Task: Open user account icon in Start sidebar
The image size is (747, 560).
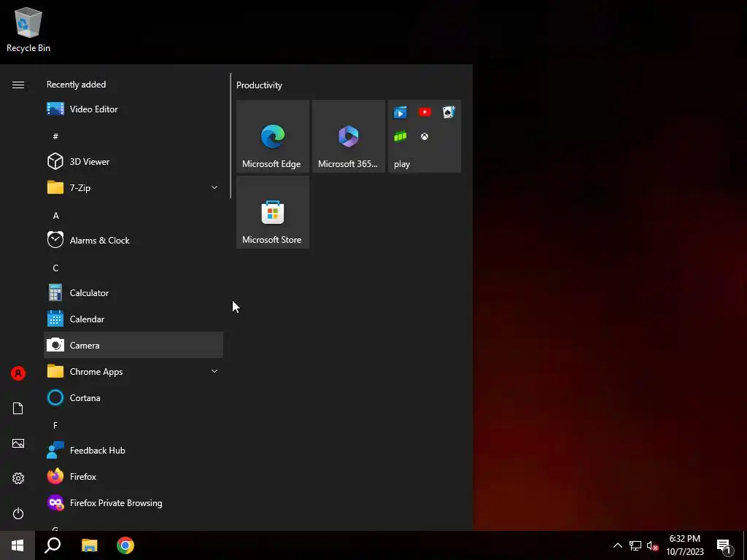Action: click(18, 373)
